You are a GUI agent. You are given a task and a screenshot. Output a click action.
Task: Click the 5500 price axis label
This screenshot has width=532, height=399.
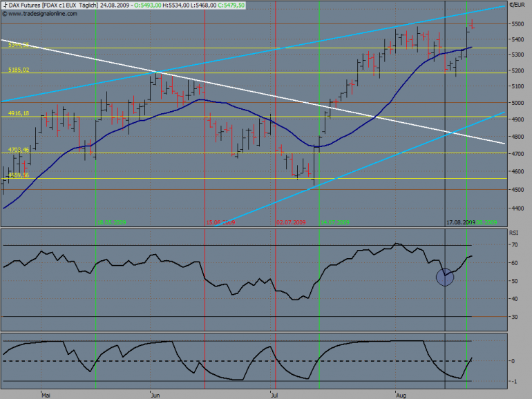coord(517,24)
